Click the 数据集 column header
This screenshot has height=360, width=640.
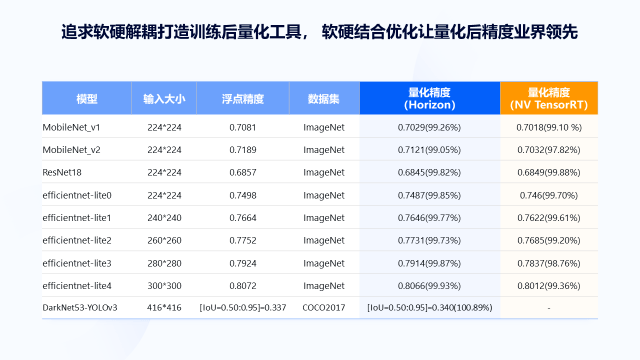click(x=324, y=99)
